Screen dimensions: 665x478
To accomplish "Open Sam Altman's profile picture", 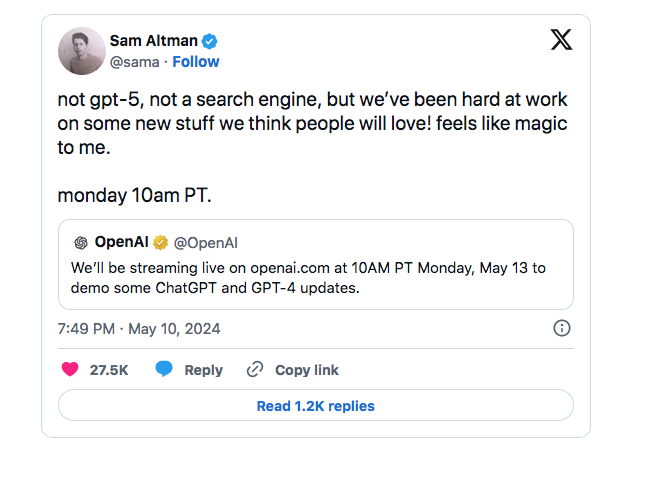I will click(82, 51).
